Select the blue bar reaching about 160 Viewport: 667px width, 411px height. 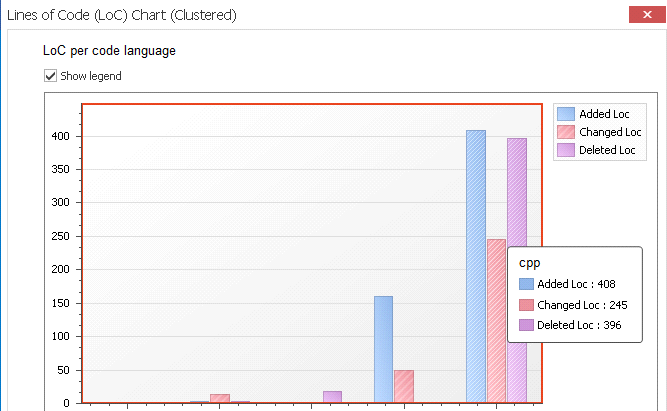[x=383, y=350]
